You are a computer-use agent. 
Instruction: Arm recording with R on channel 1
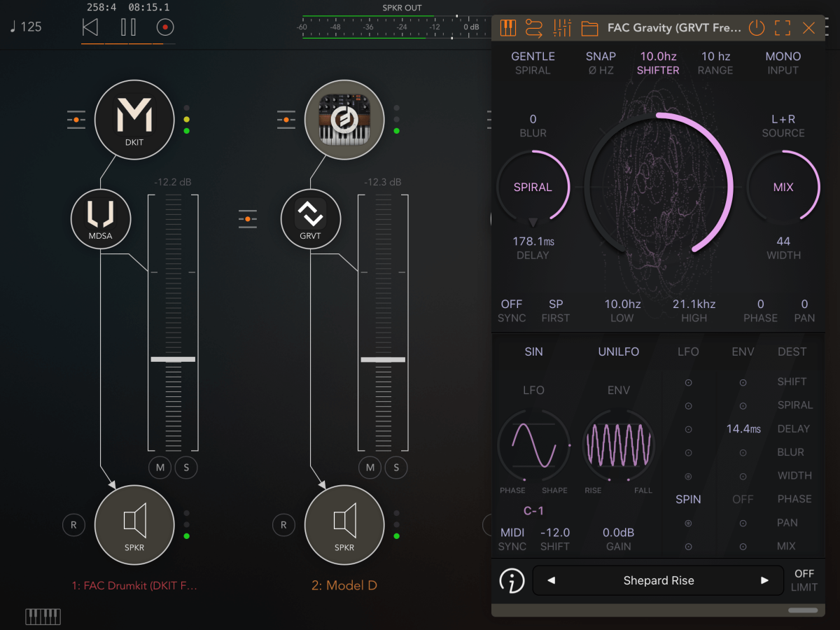point(73,525)
